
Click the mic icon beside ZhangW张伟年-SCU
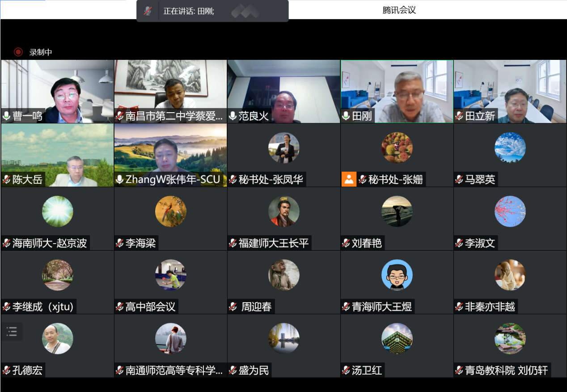[119, 180]
